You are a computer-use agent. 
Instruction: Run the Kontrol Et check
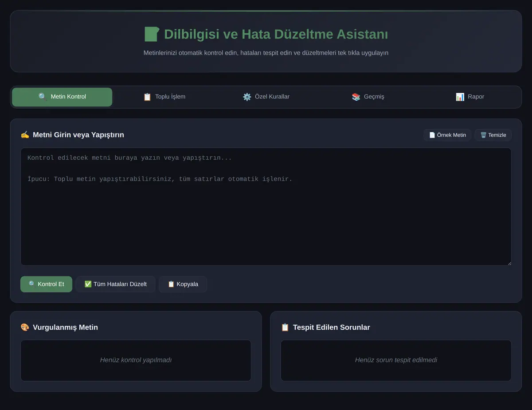[x=46, y=284]
